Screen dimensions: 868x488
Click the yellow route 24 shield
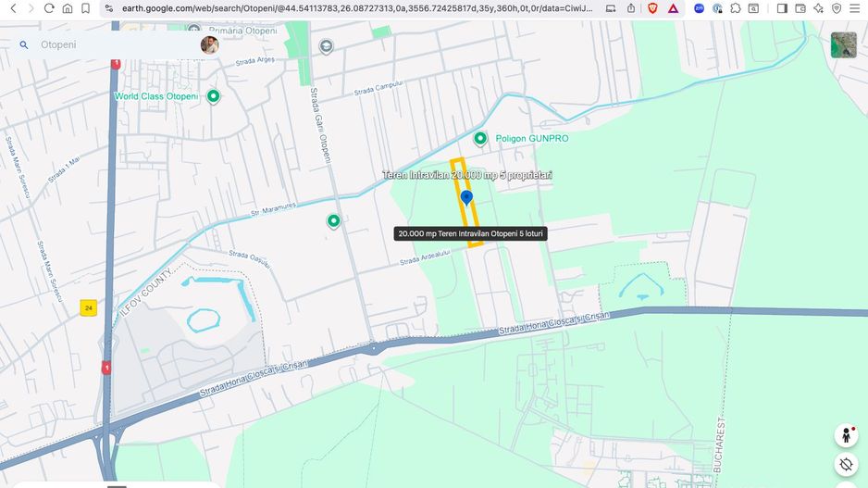click(89, 308)
